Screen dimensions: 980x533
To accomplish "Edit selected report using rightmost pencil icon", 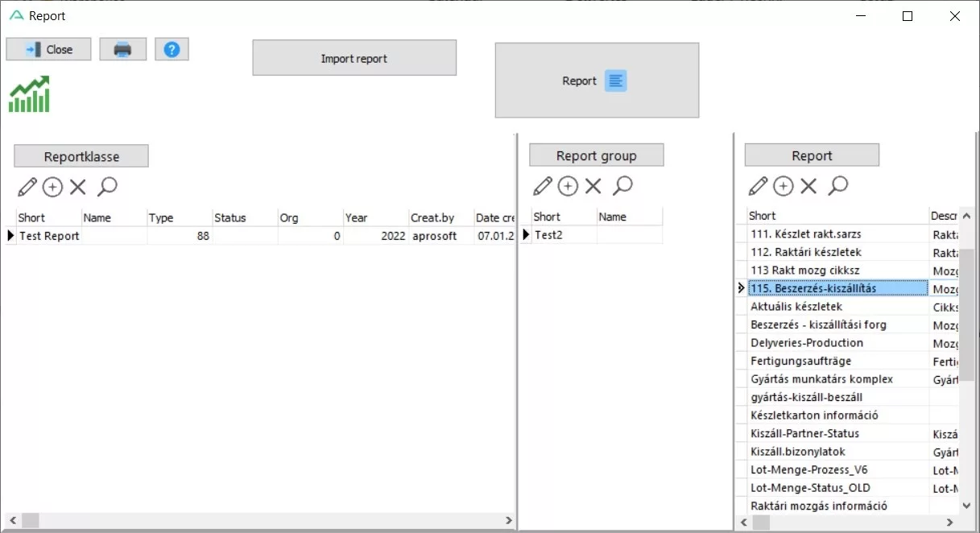I will click(x=758, y=186).
